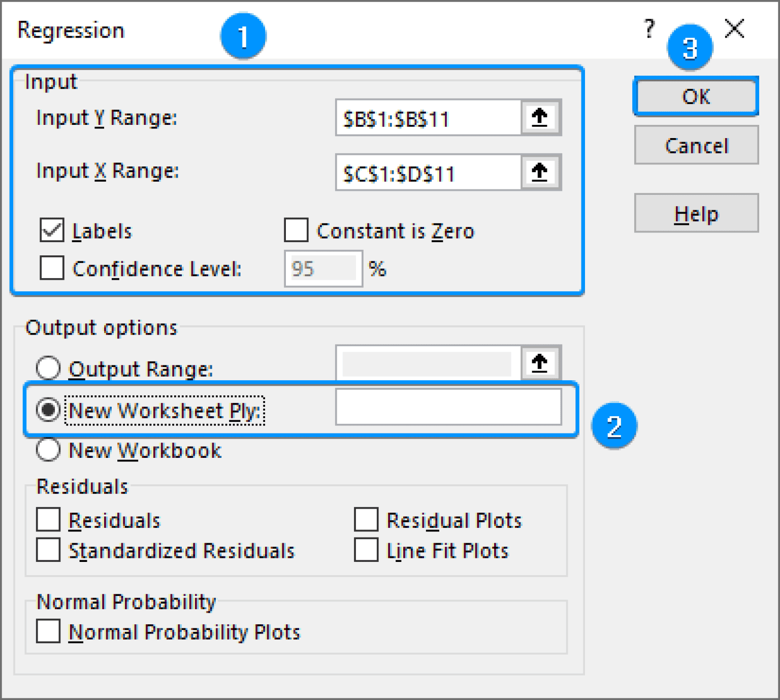Check Normal Probability Plots
780x700 pixels.
coord(49,631)
